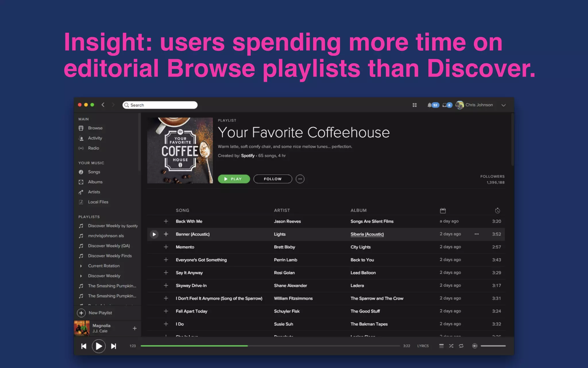This screenshot has height=368, width=588.
Task: Play the Banner (Acoustic) track
Action: [x=154, y=234]
